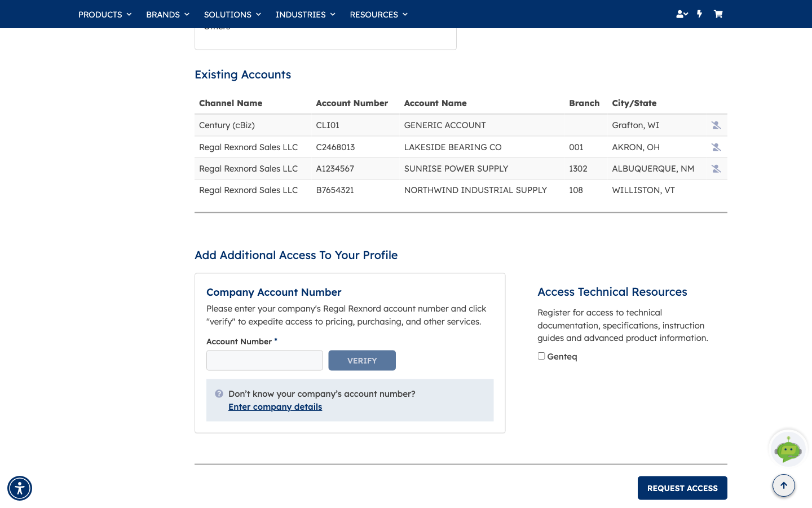This screenshot has height=508, width=812.
Task: Expand the BRANDS dropdown menu
Action: 167,14
